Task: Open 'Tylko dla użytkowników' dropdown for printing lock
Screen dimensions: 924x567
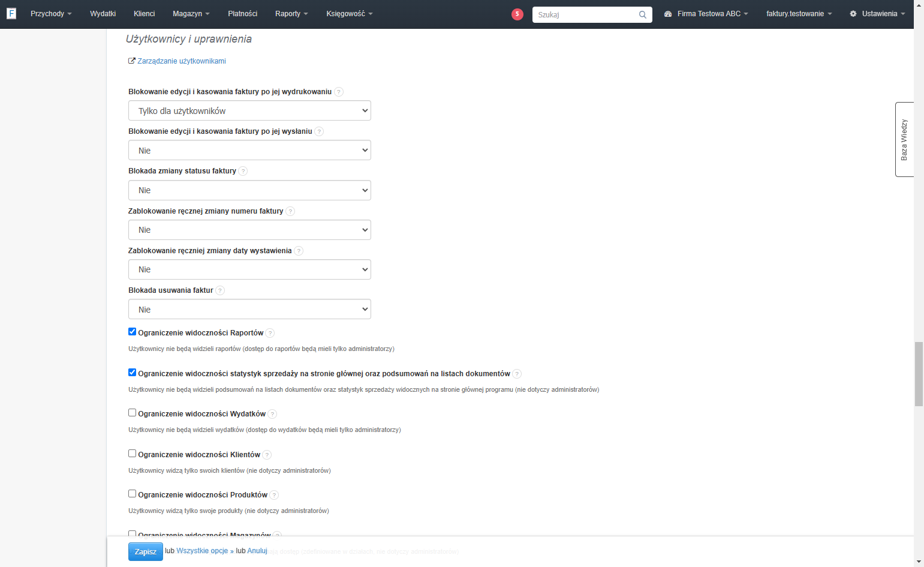Action: tap(249, 110)
